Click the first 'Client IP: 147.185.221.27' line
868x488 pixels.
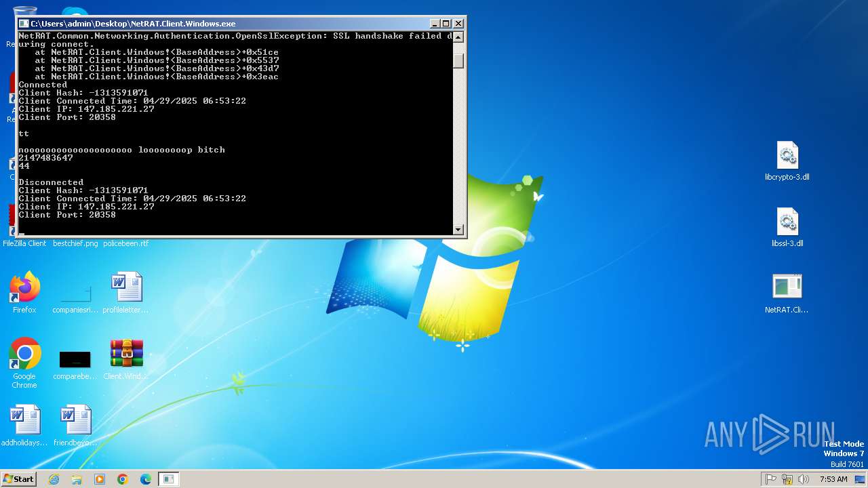86,109
